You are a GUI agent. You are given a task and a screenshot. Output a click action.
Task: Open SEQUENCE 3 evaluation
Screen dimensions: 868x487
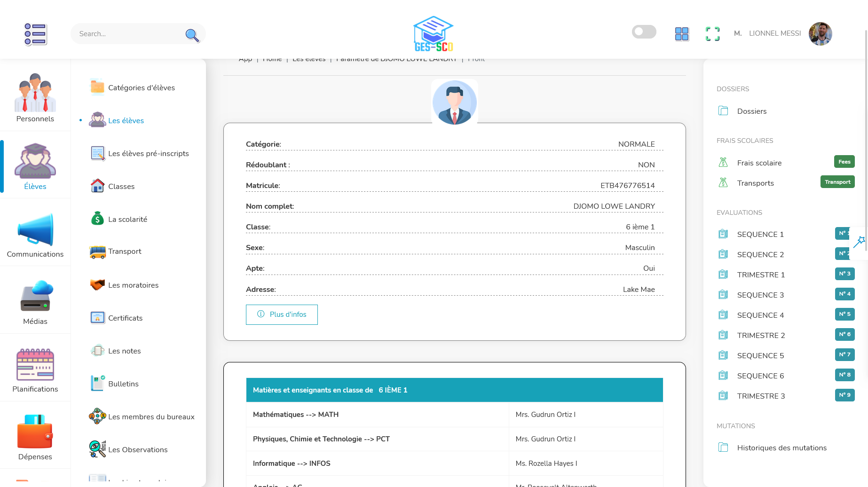click(x=760, y=295)
